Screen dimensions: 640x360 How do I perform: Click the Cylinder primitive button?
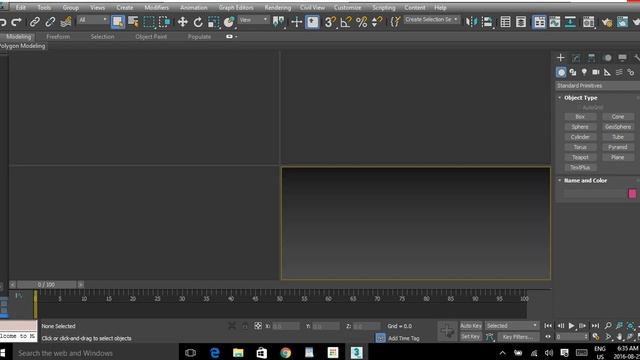click(580, 137)
